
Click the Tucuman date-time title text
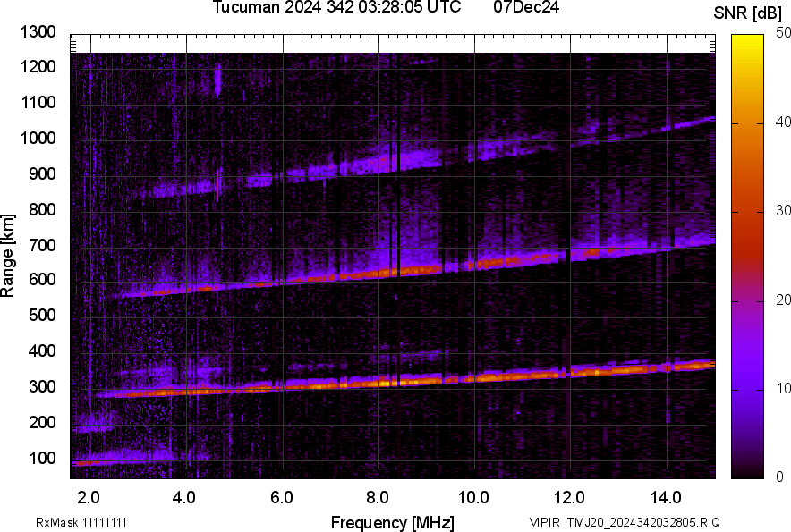pos(336,7)
